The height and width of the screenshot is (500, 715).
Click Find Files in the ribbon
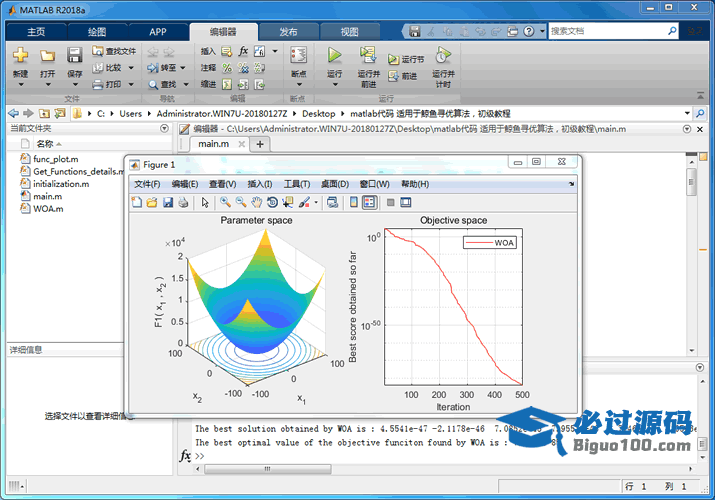(x=114, y=51)
